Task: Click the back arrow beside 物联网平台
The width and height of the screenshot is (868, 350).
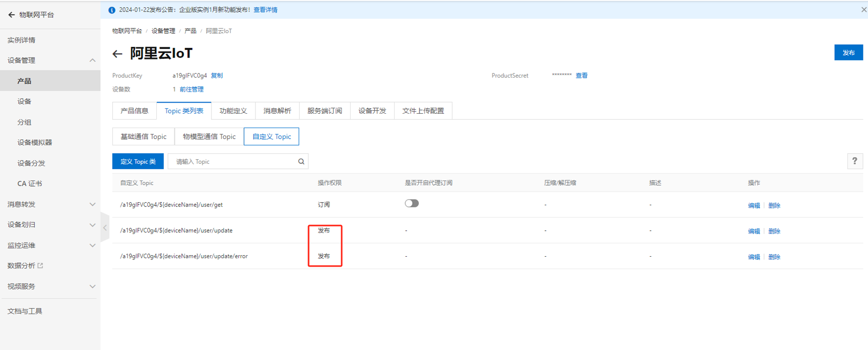Action: point(12,15)
